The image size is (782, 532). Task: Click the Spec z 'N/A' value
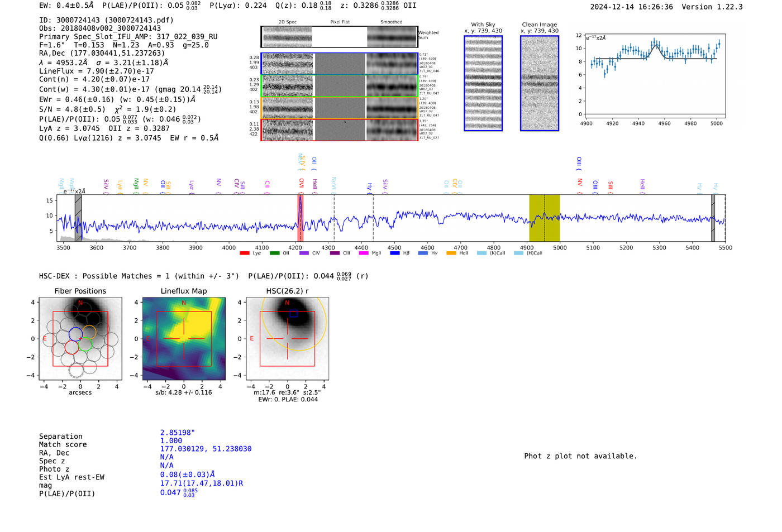[167, 457]
